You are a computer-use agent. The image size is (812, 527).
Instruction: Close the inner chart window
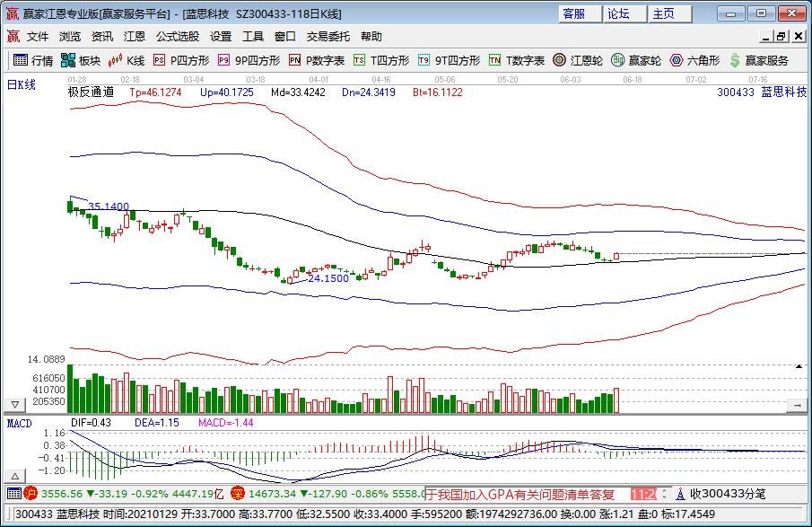798,36
